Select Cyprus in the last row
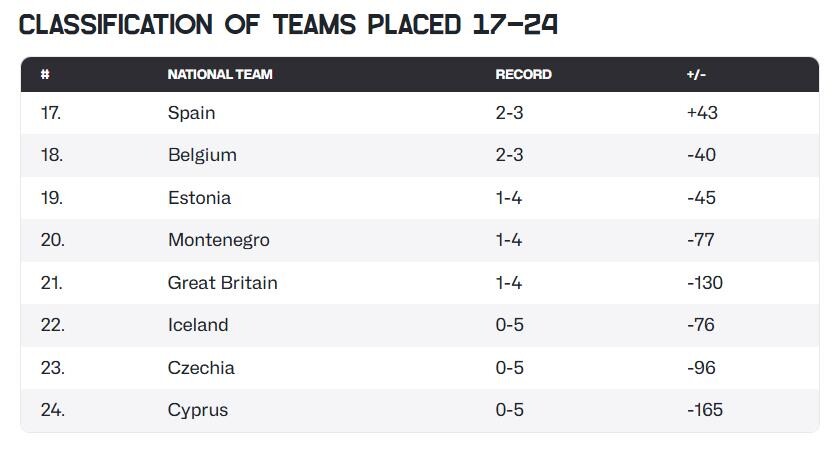 [198, 410]
